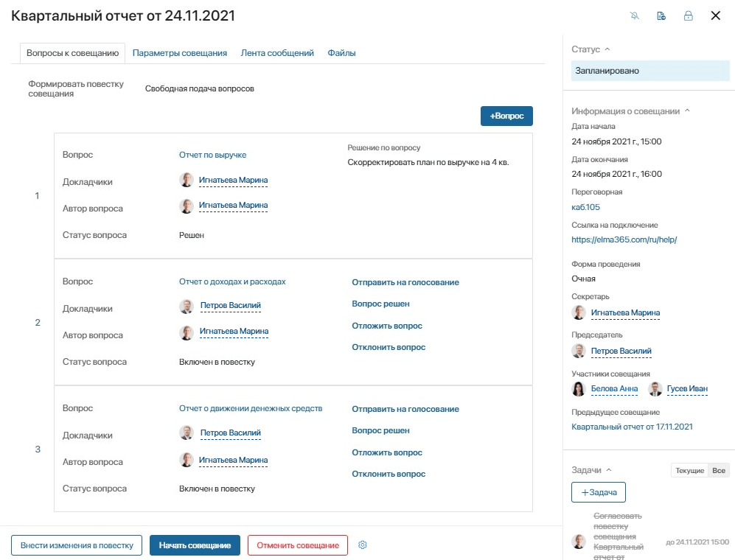
Task: Click Петров Василий chairman avatar
Action: point(579,351)
